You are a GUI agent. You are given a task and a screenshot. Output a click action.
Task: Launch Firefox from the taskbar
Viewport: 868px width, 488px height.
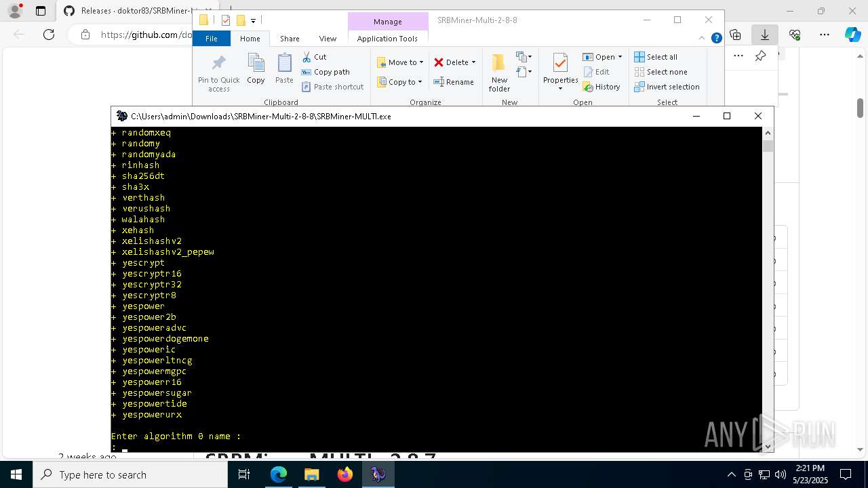(345, 474)
